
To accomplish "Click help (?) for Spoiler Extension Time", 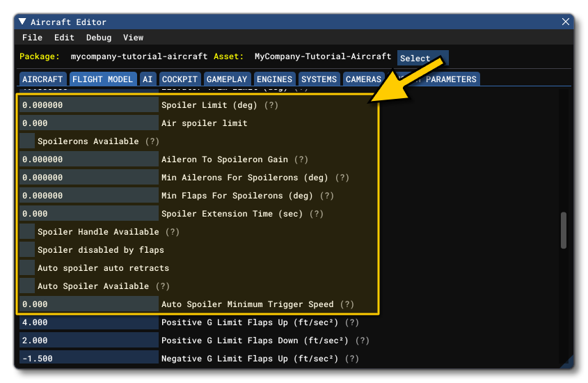I will point(317,214).
